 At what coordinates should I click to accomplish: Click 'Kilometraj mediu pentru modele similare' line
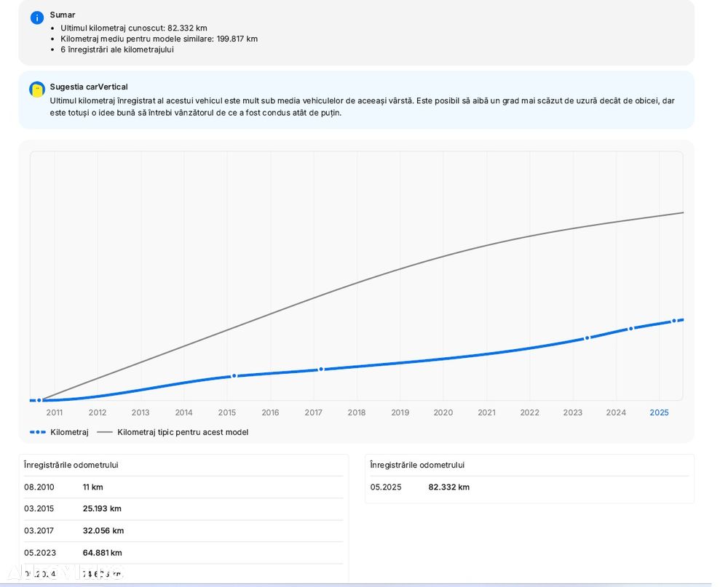(x=159, y=39)
